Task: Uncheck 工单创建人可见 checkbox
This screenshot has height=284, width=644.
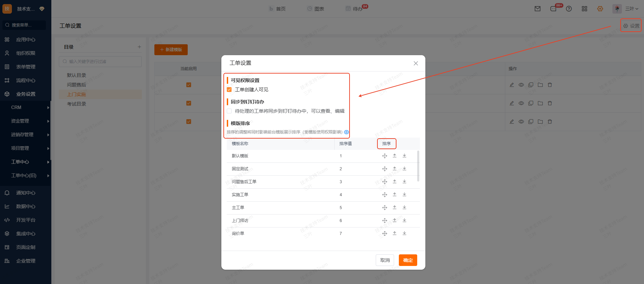Action: tap(229, 90)
